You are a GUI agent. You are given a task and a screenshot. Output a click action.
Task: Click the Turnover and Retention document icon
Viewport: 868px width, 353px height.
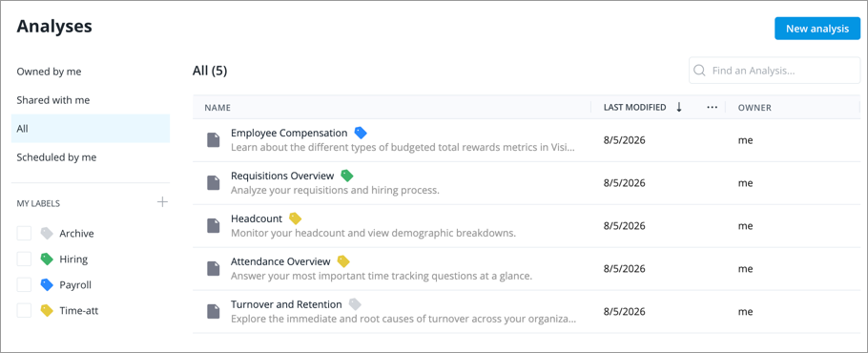click(214, 312)
